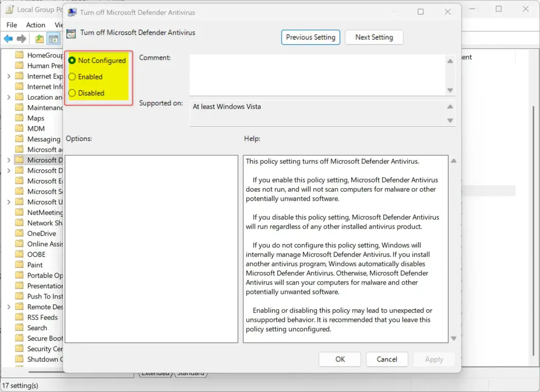Select the Not Configured radio button
This screenshot has height=392, width=540.
tap(72, 60)
